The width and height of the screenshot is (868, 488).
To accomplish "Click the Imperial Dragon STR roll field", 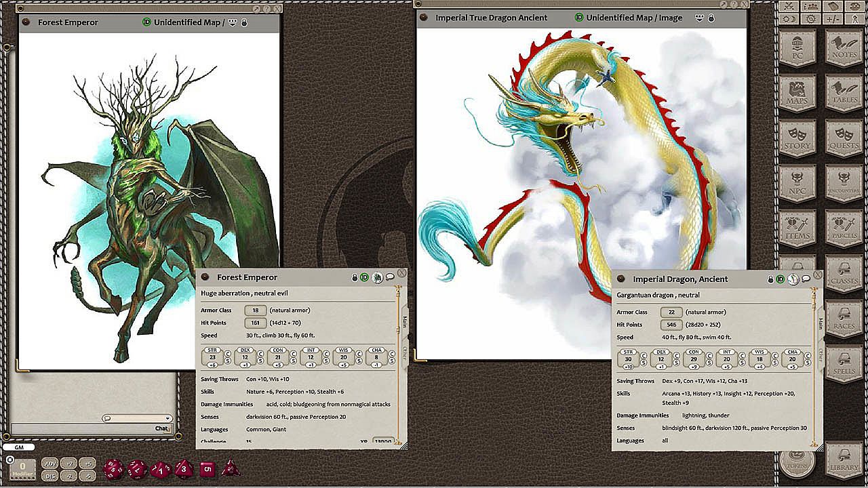I will (x=628, y=359).
